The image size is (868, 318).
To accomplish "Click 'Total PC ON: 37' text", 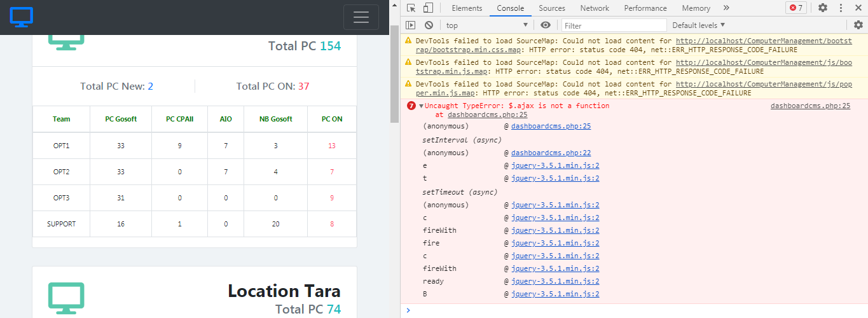I will [x=273, y=86].
